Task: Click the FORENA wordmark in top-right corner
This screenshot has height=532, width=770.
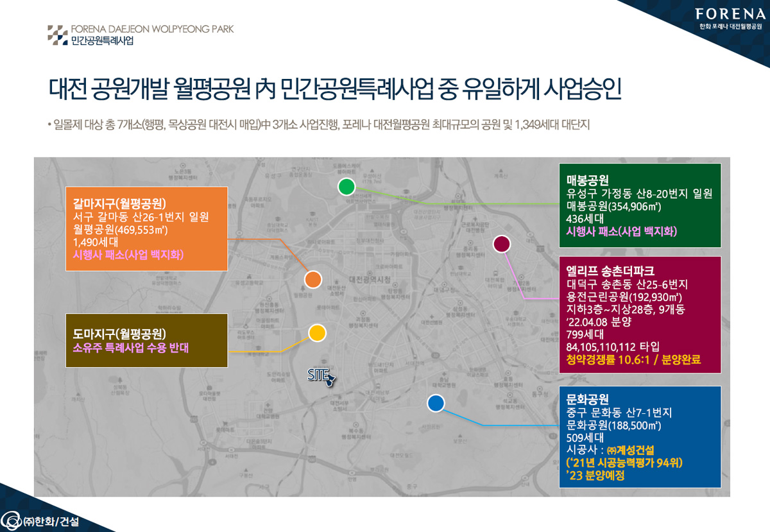Action: point(731,13)
